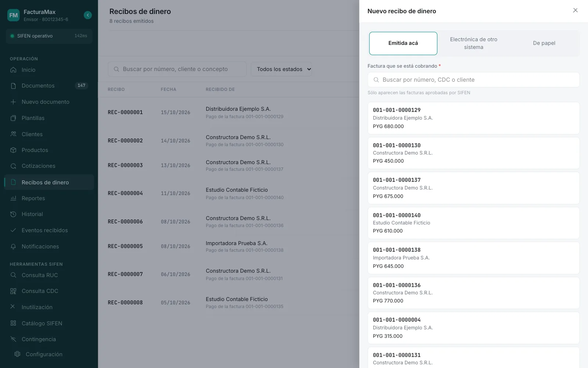Click the Historial clock icon
588x368 pixels.
tap(13, 214)
